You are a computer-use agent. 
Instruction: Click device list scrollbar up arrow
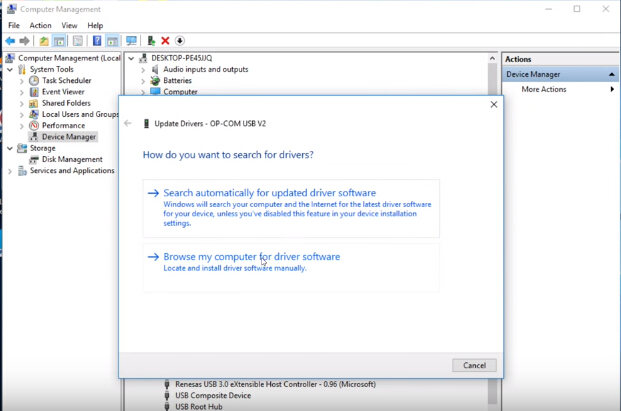click(492, 58)
